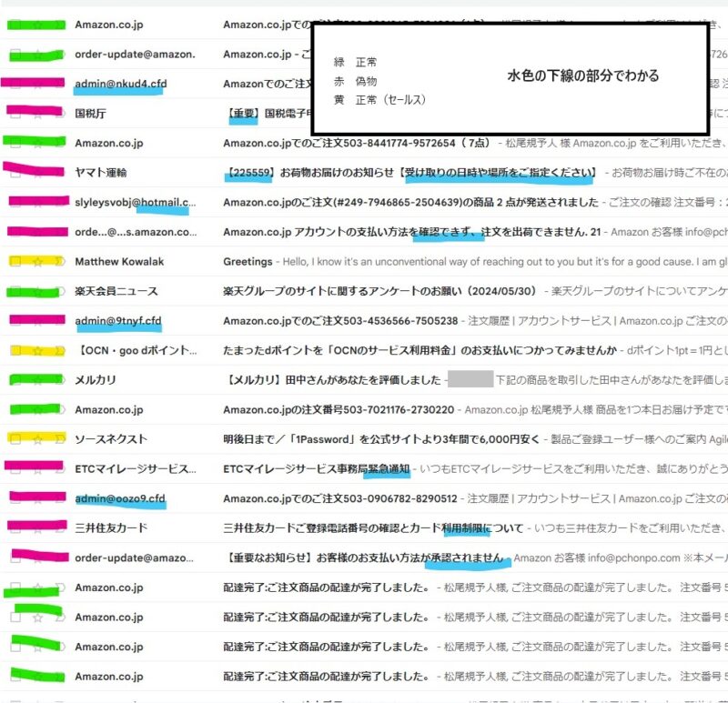Star the ソースネクスト email
Screen dimensions: 728x703
coord(37,439)
